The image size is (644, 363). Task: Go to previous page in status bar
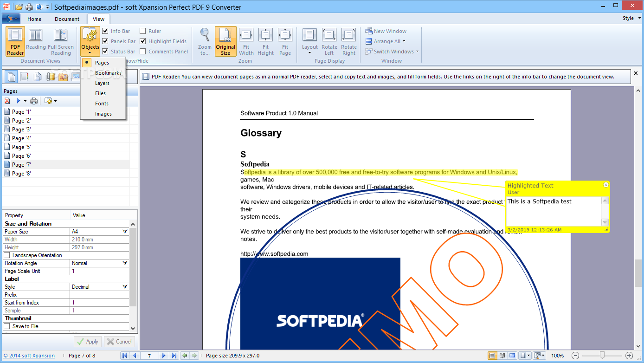135,356
